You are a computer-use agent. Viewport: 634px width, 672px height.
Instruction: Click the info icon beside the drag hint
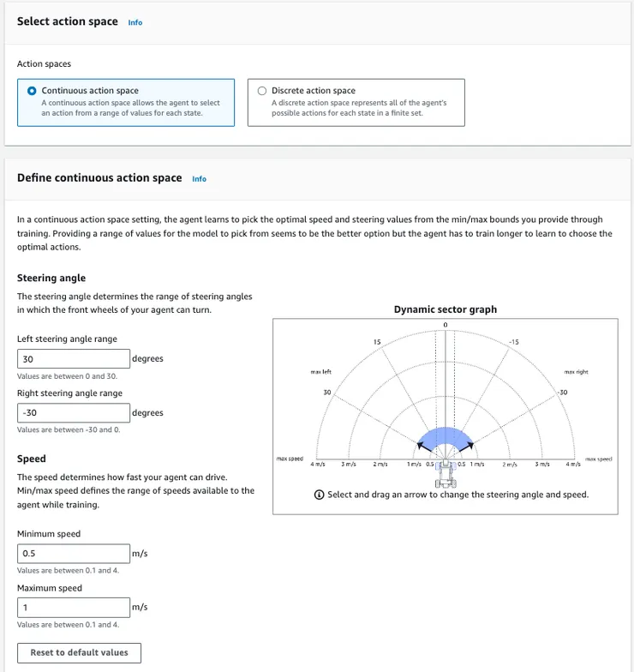click(x=320, y=495)
